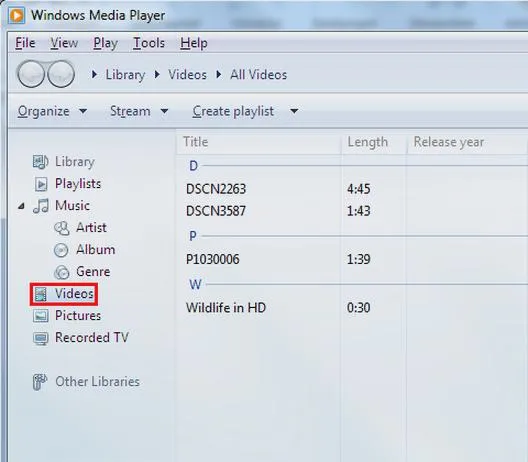Click the Videos filmstrip icon

coord(41,294)
